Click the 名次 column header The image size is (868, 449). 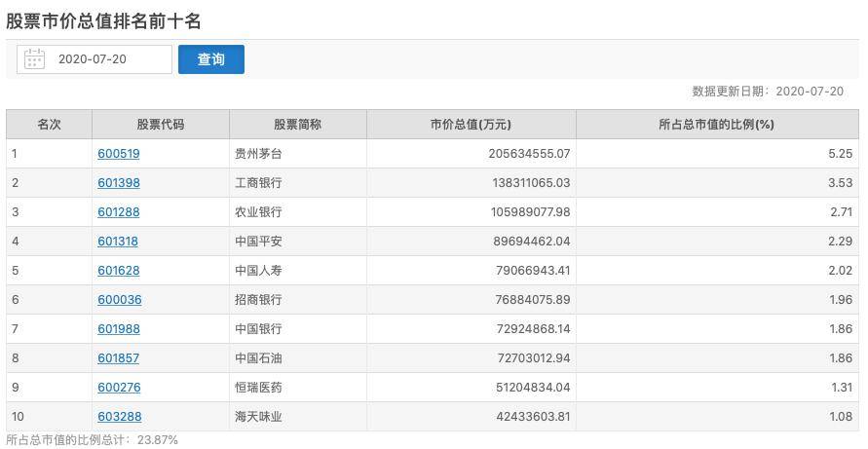point(49,125)
